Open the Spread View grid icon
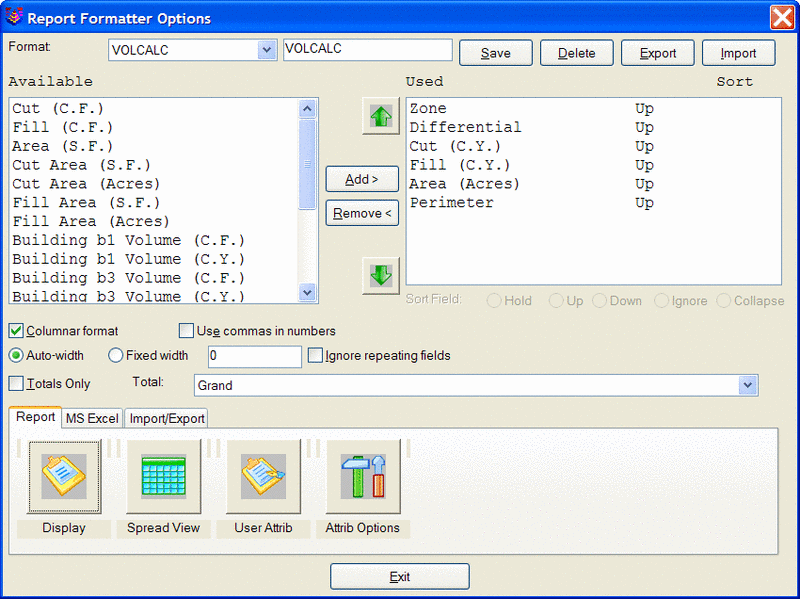 coord(164,476)
